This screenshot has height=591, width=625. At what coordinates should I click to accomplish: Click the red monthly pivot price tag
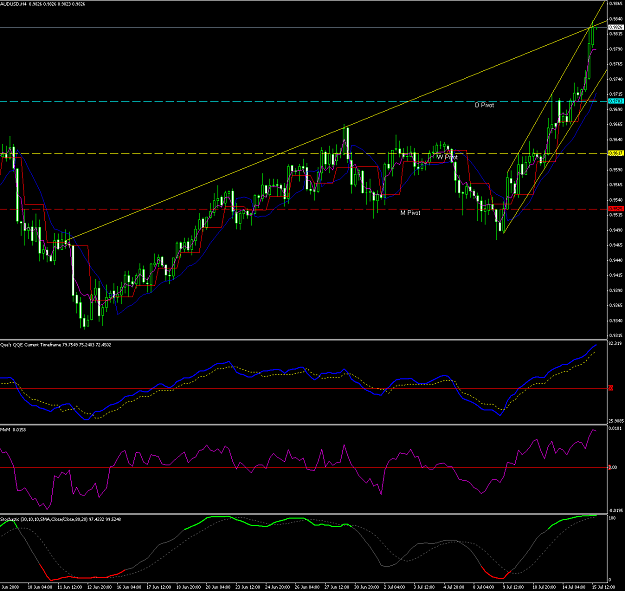615,209
